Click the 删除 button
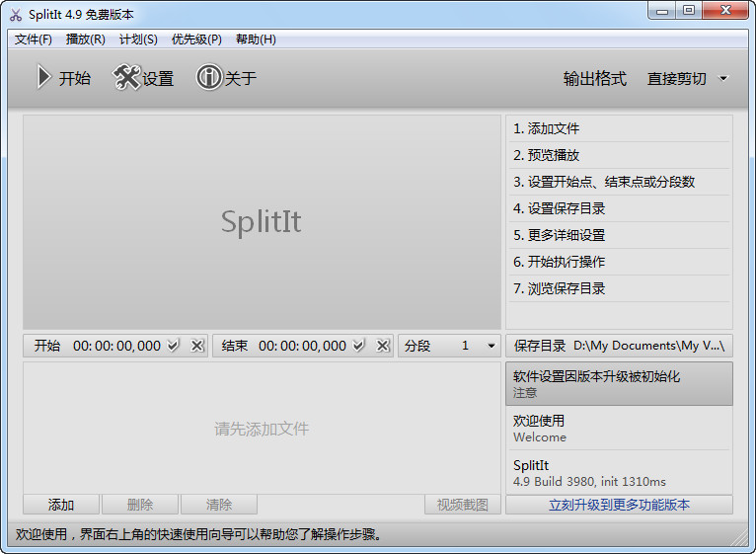This screenshot has height=554, width=756. point(140,505)
